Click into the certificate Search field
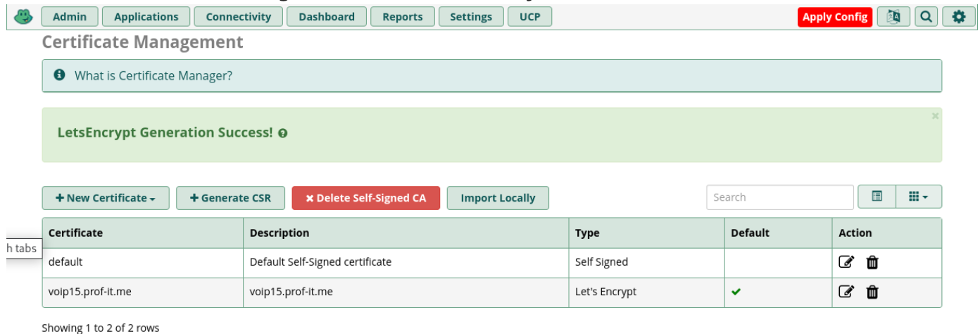980x334 pixels. [779, 197]
